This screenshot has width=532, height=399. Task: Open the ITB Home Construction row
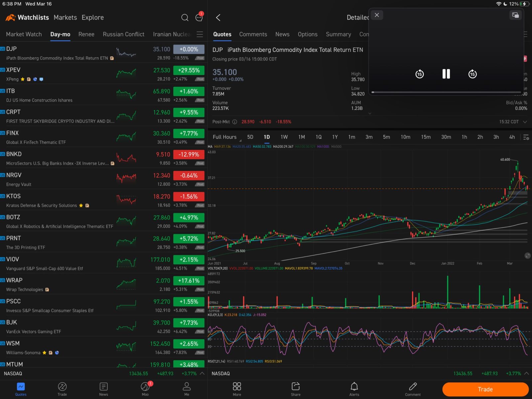(104, 95)
